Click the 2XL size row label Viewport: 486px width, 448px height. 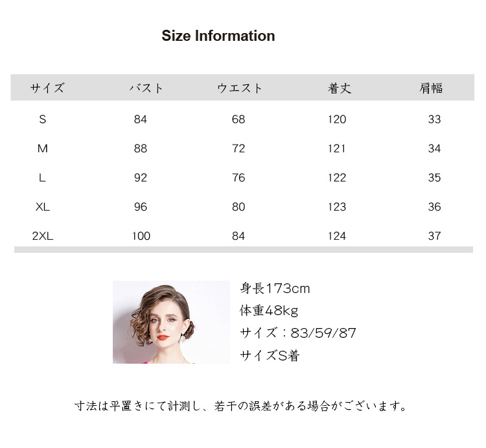43,236
